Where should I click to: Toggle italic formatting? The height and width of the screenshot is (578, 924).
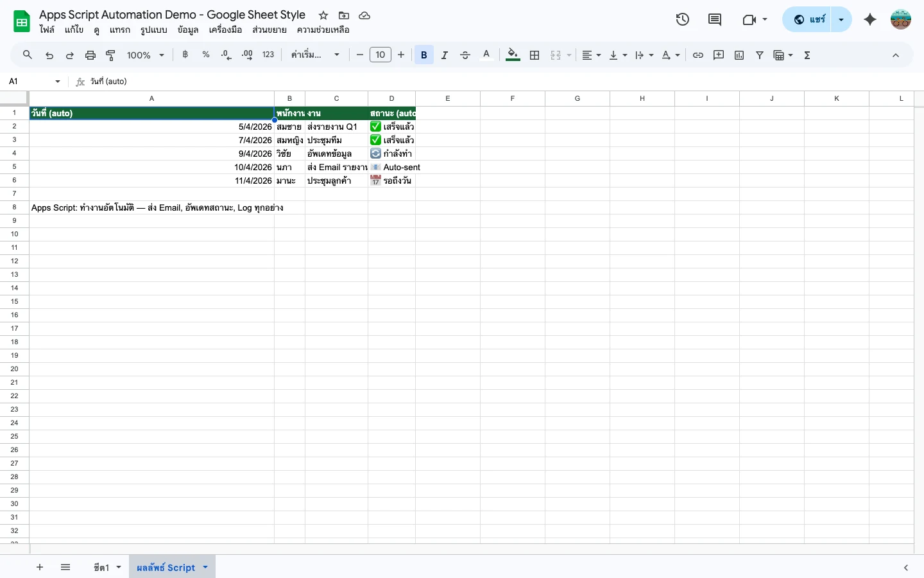click(x=445, y=55)
